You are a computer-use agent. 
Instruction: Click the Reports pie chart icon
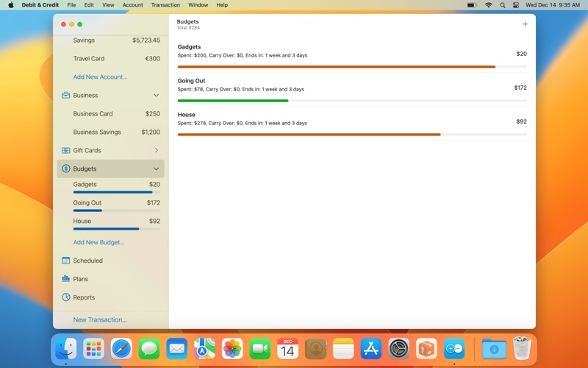coord(65,297)
